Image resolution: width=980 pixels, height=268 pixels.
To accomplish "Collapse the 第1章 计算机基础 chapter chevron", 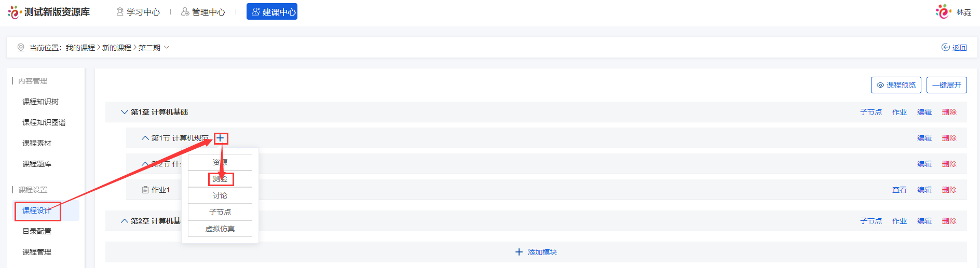I will (124, 112).
